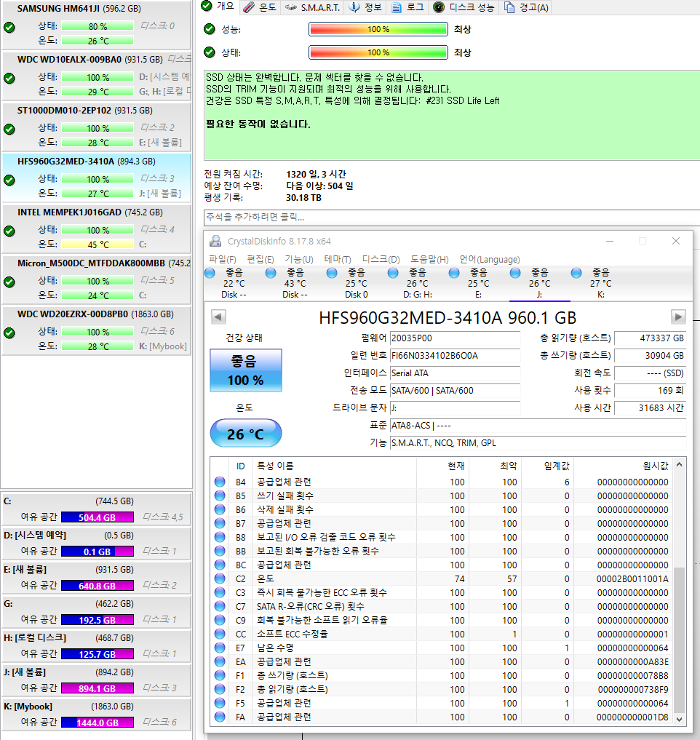Click the C: free space bar 504.4 GB
The image size is (700, 740).
[98, 517]
